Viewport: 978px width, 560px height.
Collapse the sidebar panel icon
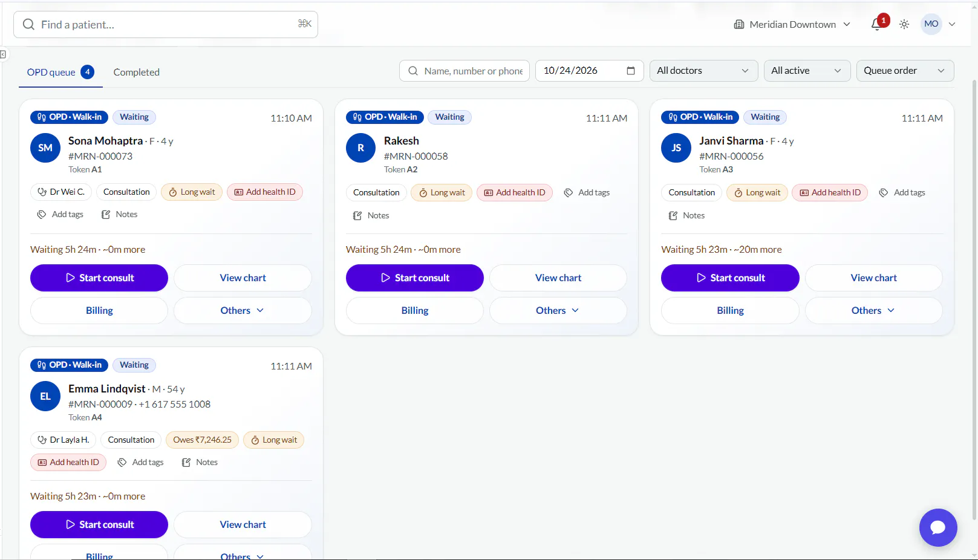3,54
